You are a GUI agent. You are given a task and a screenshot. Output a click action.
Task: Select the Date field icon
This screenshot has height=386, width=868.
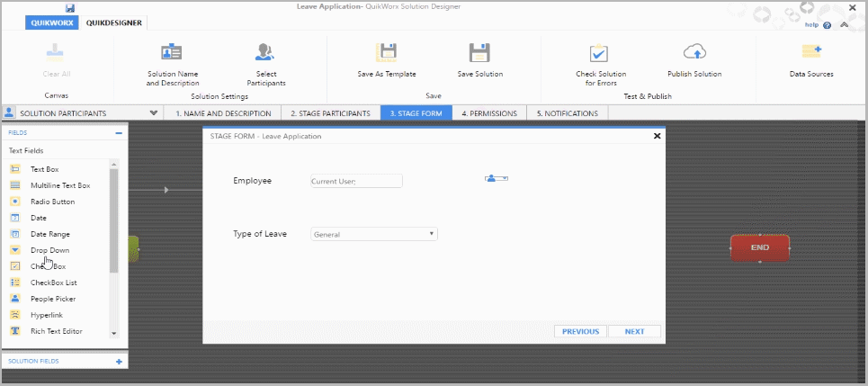[15, 218]
